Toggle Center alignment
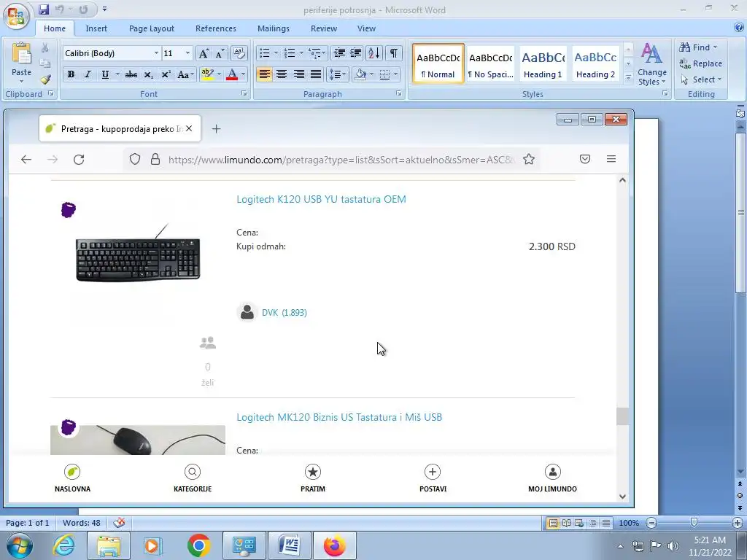The image size is (747, 560). (x=282, y=74)
